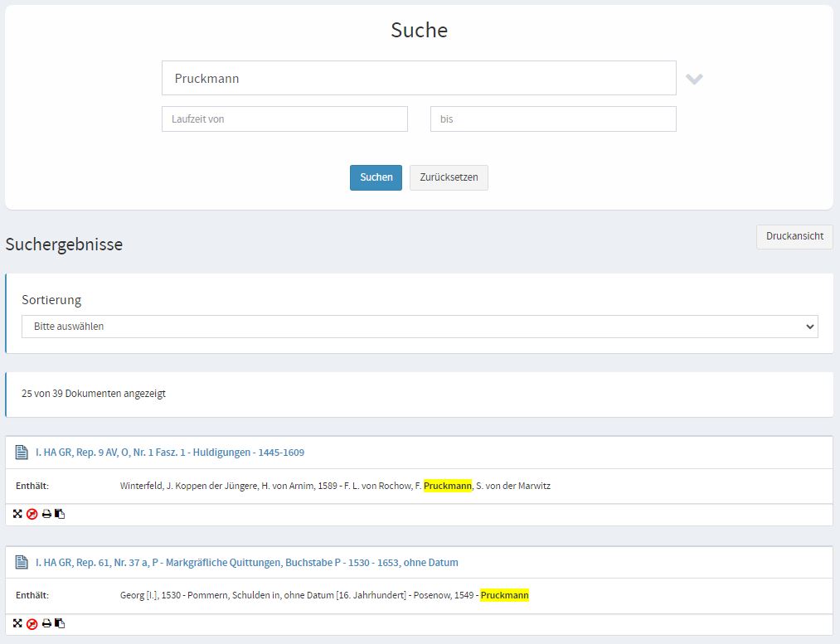The height and width of the screenshot is (644, 840).
Task: Click document icon beside Huldigungen title
Action: (22, 453)
